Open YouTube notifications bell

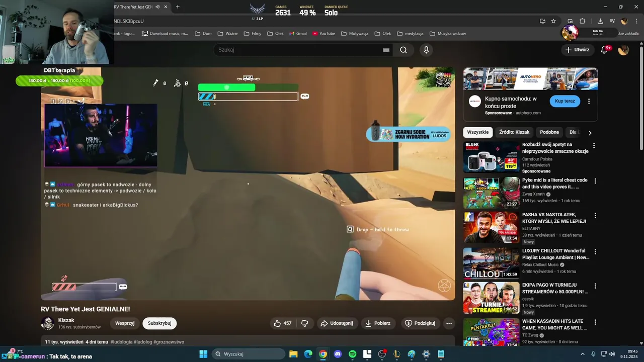pyautogui.click(x=605, y=50)
